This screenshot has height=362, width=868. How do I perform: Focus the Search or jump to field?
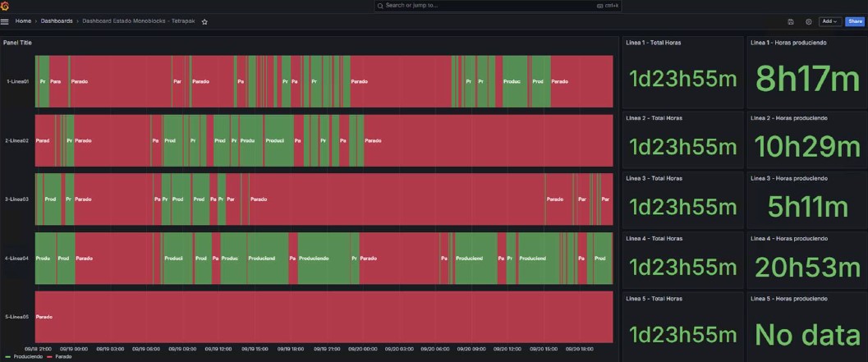coord(498,6)
